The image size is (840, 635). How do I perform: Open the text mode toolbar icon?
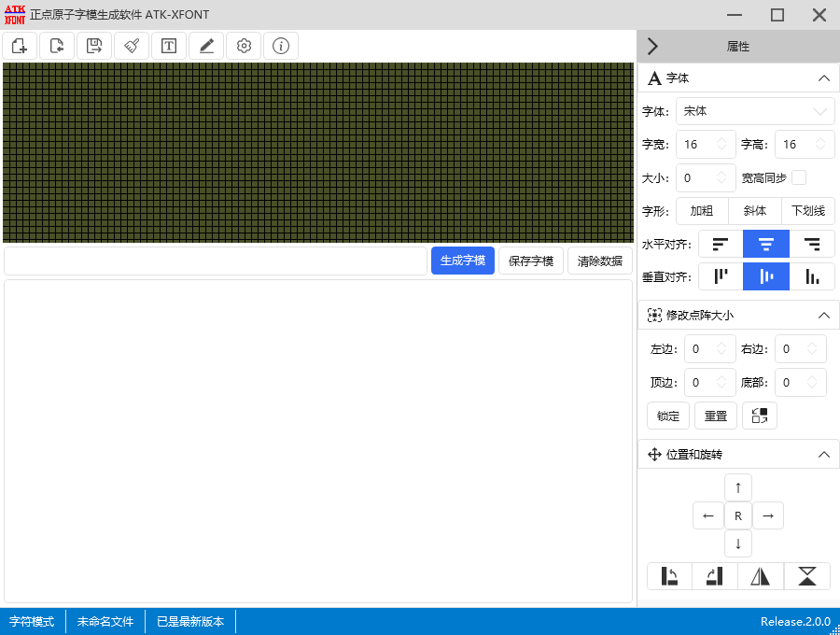tap(169, 46)
